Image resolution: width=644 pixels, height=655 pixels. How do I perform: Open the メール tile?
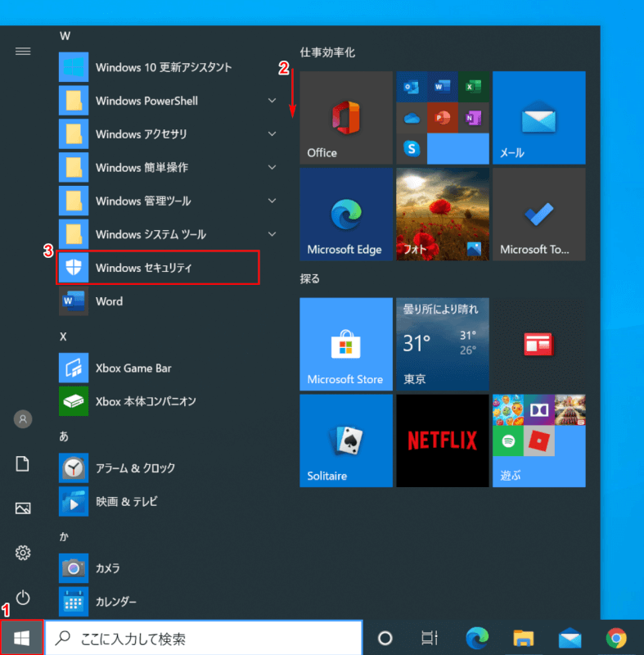(538, 118)
